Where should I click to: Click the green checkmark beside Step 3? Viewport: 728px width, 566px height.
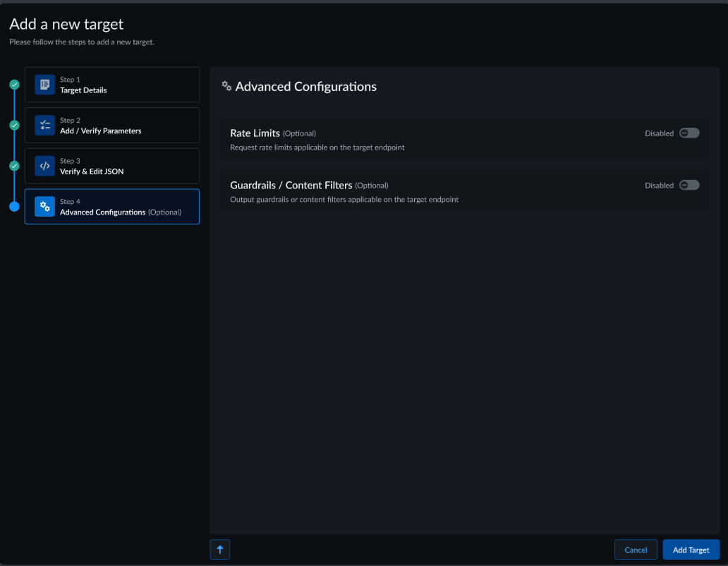click(x=14, y=166)
